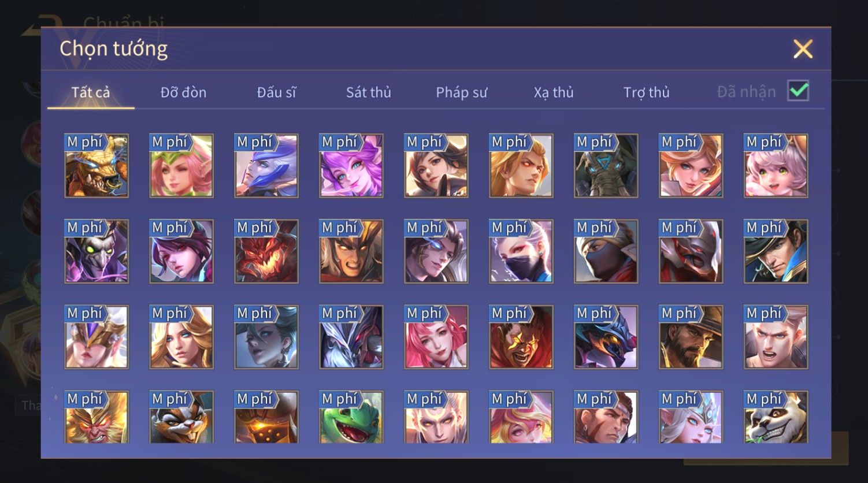The height and width of the screenshot is (483, 868).
Task: Choose the panda hero portrait
Action: coord(776,417)
